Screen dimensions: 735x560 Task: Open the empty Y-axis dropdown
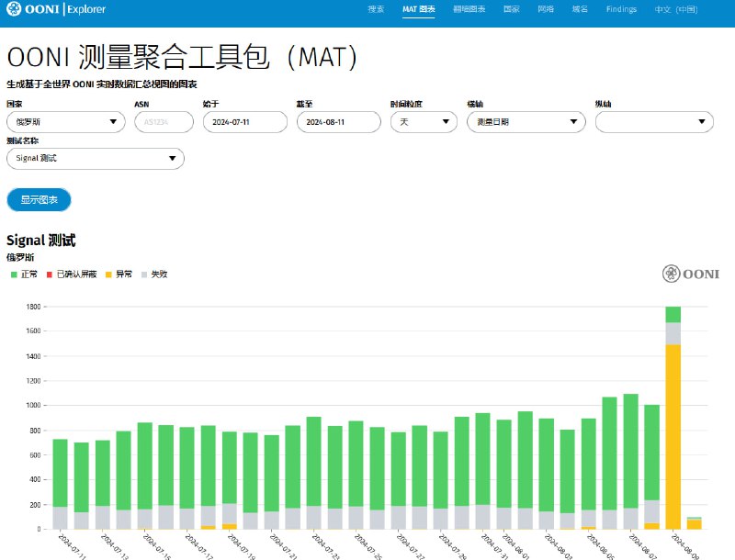click(x=654, y=122)
